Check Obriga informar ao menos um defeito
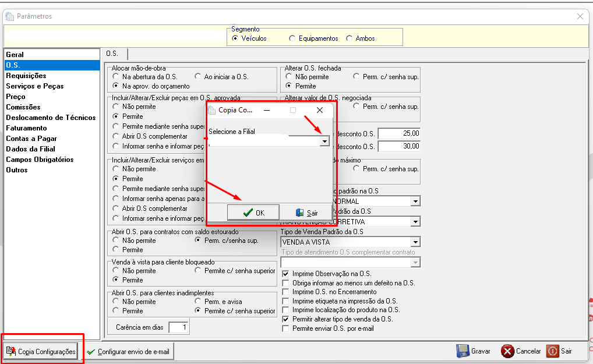Screen dimensions: 593x364 (x=285, y=282)
